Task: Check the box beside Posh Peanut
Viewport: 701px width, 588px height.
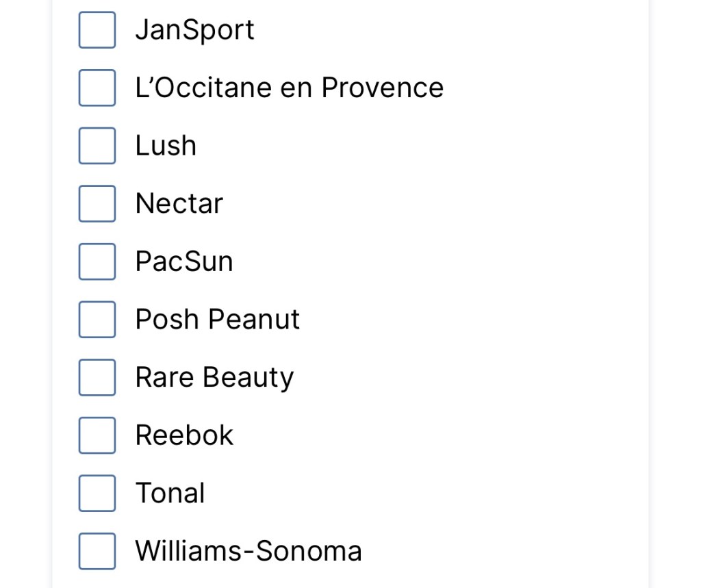Action: coord(97,320)
